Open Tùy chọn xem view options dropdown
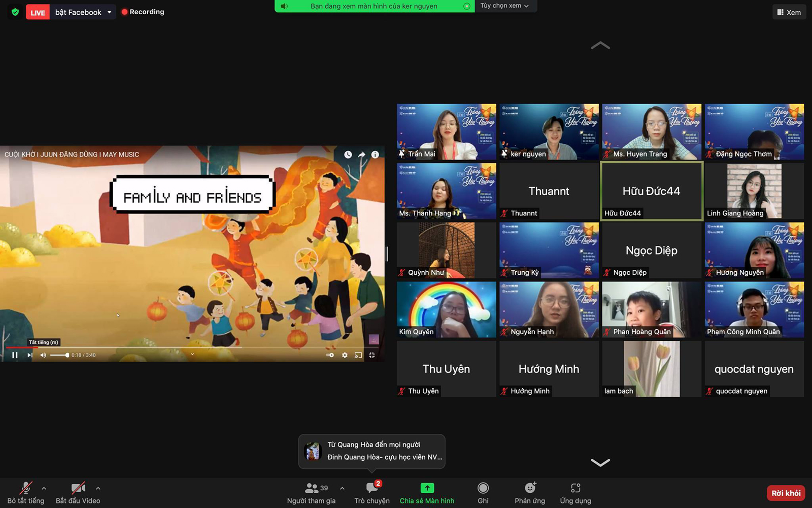This screenshot has width=812, height=508. tap(505, 6)
